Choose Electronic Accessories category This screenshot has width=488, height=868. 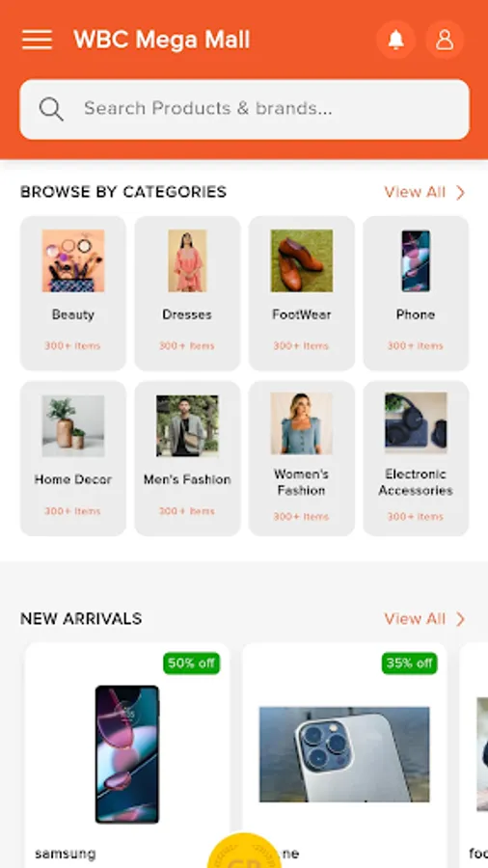[x=416, y=458]
